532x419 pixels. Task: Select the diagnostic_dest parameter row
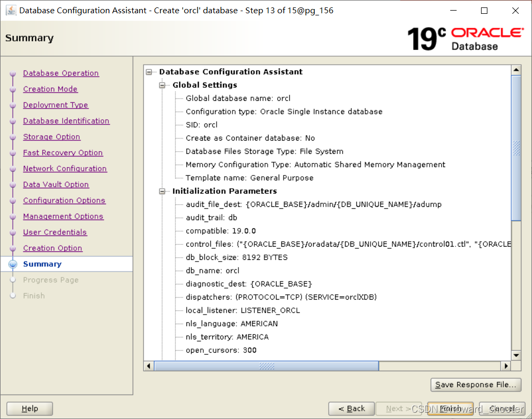248,284
